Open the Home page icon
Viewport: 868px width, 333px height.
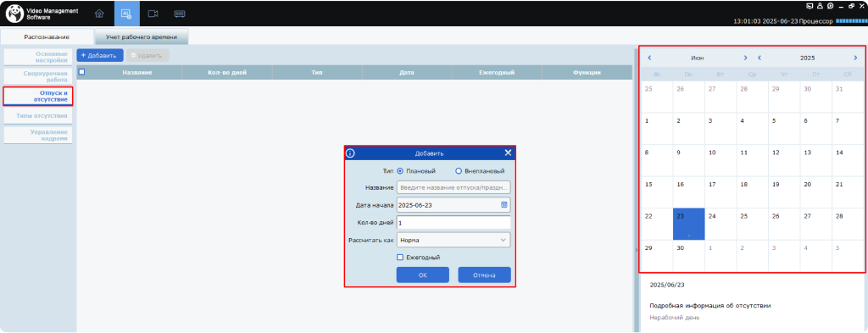coord(99,14)
